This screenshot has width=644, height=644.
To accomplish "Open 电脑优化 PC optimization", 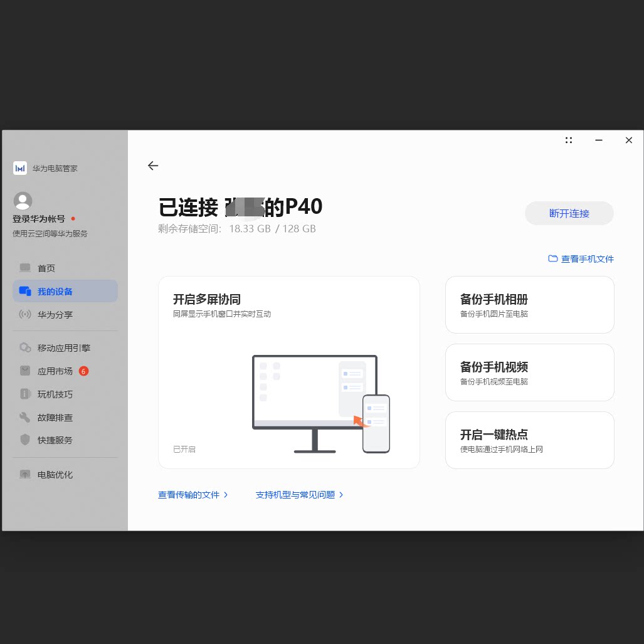I will [x=25, y=475].
